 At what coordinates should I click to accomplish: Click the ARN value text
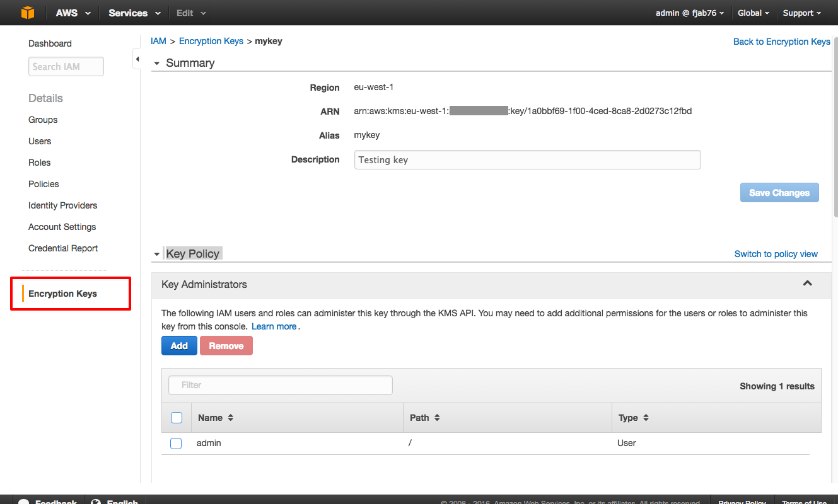(x=523, y=111)
